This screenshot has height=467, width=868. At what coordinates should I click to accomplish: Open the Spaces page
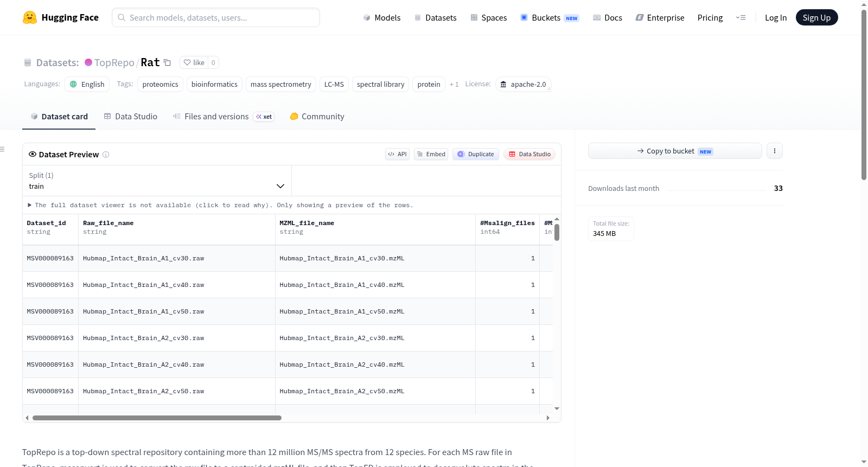click(488, 17)
